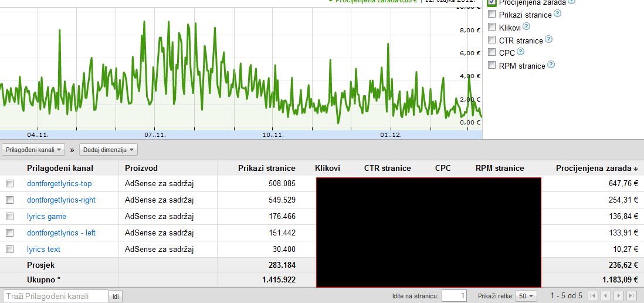Click the 01..12. date marker on chart

[x=391, y=134]
